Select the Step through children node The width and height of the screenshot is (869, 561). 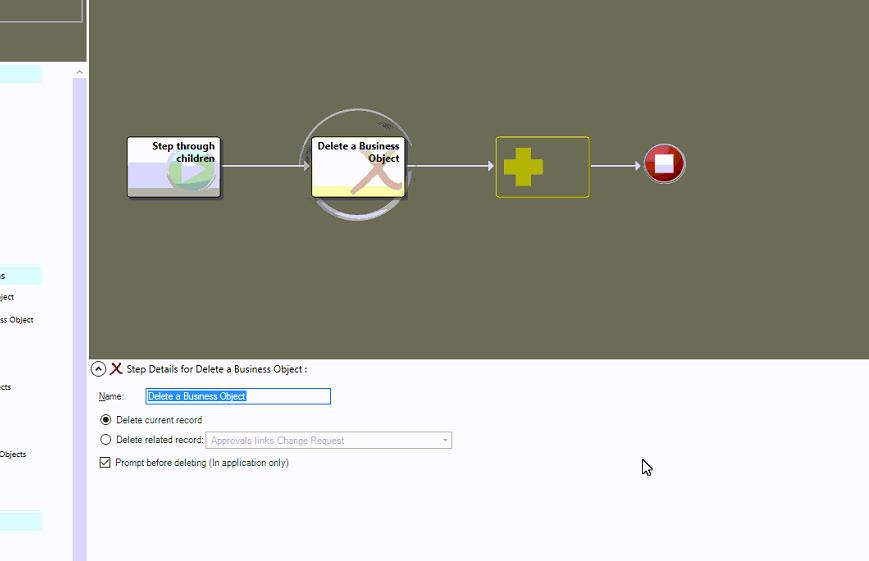(x=174, y=167)
